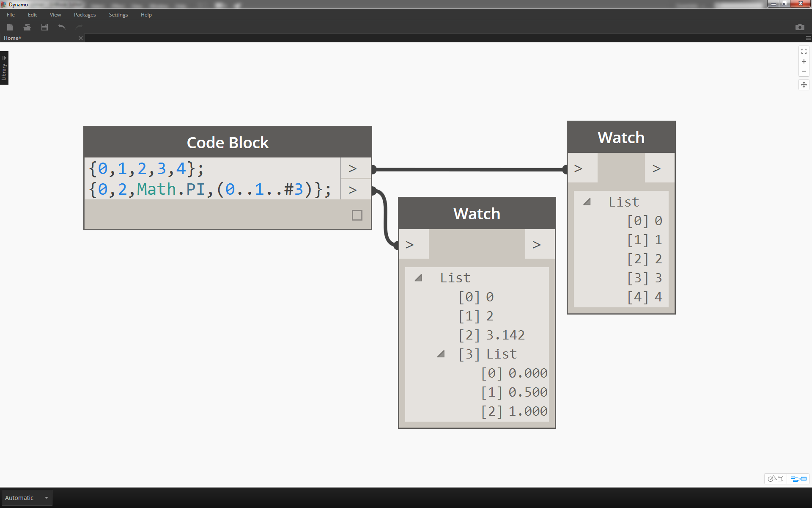Click the [0] 0.000 nested entry
Screen dimensions: 812x508
pos(514,373)
